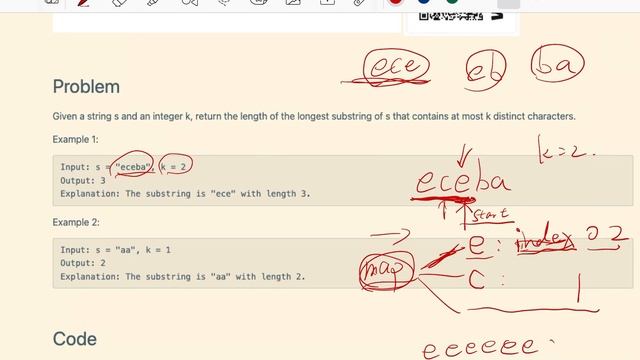Click the "Problem" heading
The image size is (640, 360).
click(x=86, y=87)
